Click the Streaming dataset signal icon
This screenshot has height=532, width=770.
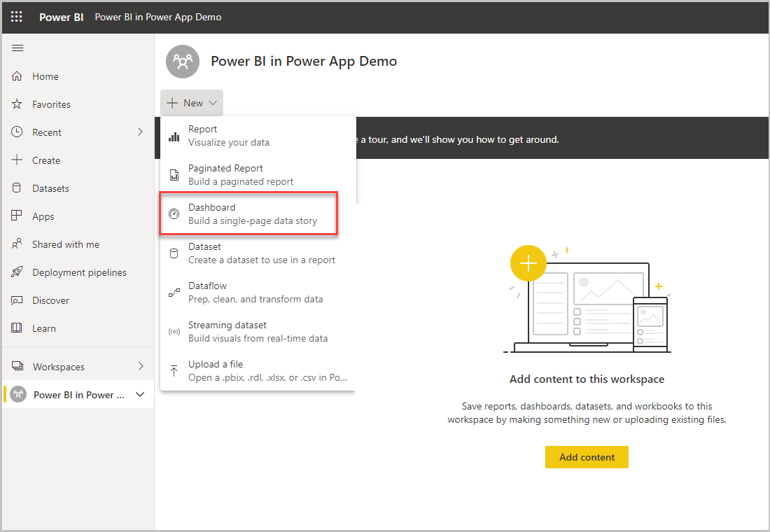(x=174, y=332)
